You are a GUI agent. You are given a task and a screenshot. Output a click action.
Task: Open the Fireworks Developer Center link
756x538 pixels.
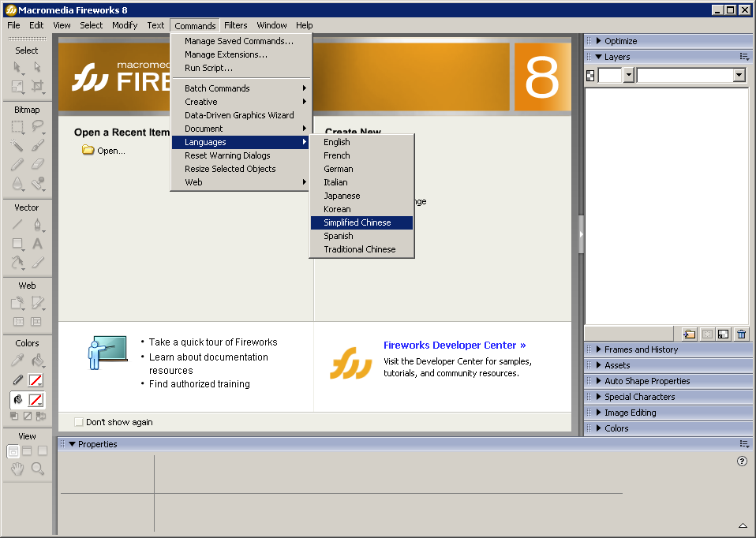pyautogui.click(x=455, y=346)
